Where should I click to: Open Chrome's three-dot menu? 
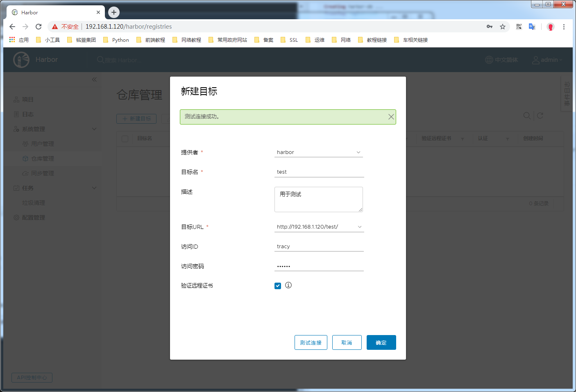click(564, 27)
